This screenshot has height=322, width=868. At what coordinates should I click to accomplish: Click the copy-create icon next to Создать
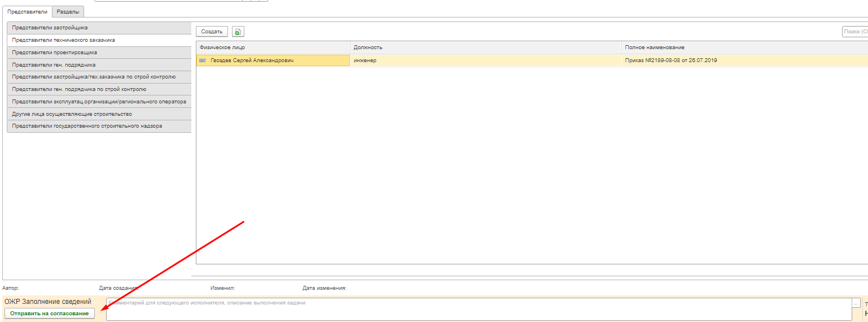pos(238,32)
